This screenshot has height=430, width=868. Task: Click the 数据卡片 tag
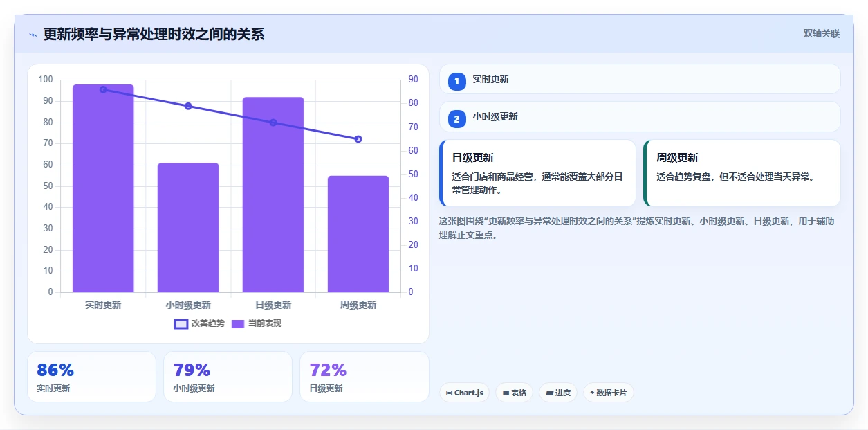pyautogui.click(x=609, y=393)
